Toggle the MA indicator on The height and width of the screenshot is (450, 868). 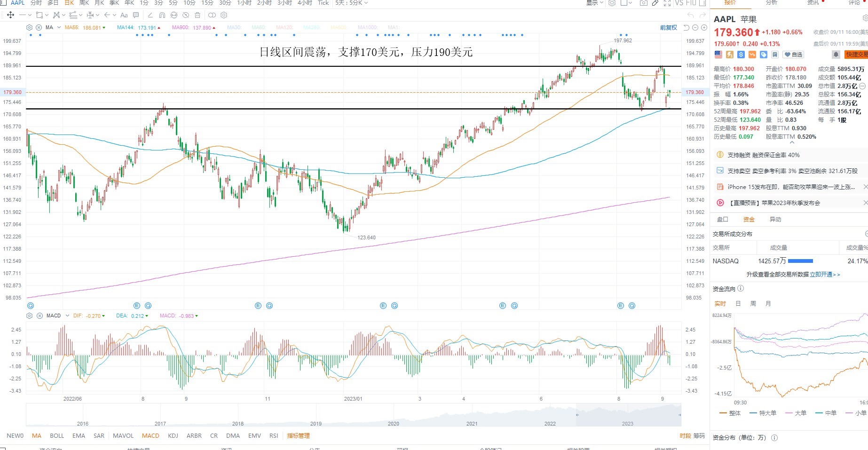click(x=37, y=436)
